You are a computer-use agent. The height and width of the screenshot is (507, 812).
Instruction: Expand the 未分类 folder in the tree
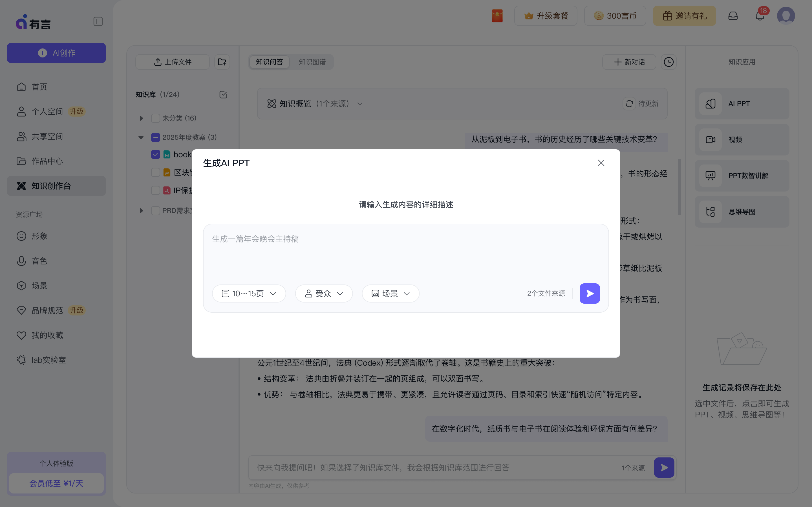coord(141,118)
